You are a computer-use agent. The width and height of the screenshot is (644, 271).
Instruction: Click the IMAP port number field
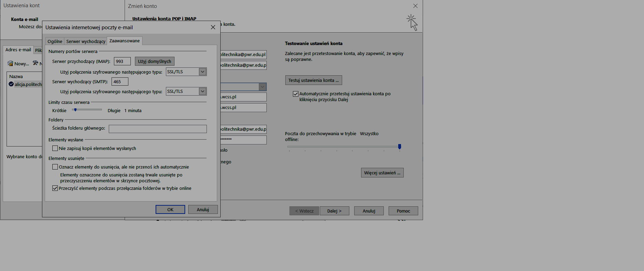click(122, 62)
